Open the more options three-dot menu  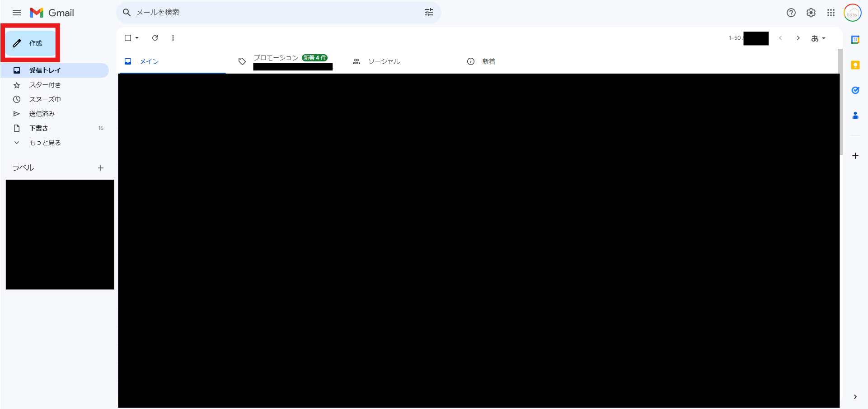coord(173,38)
